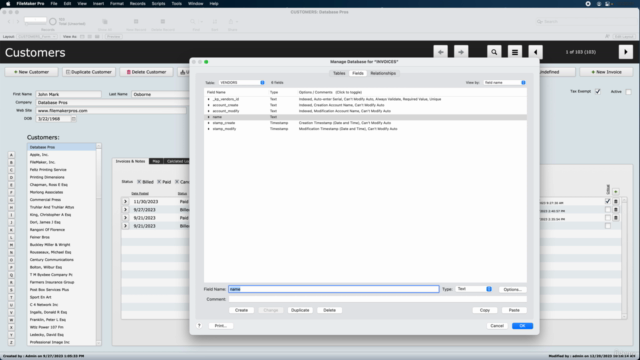
Task: Delete the first invoice row via trash icon
Action: click(x=616, y=201)
